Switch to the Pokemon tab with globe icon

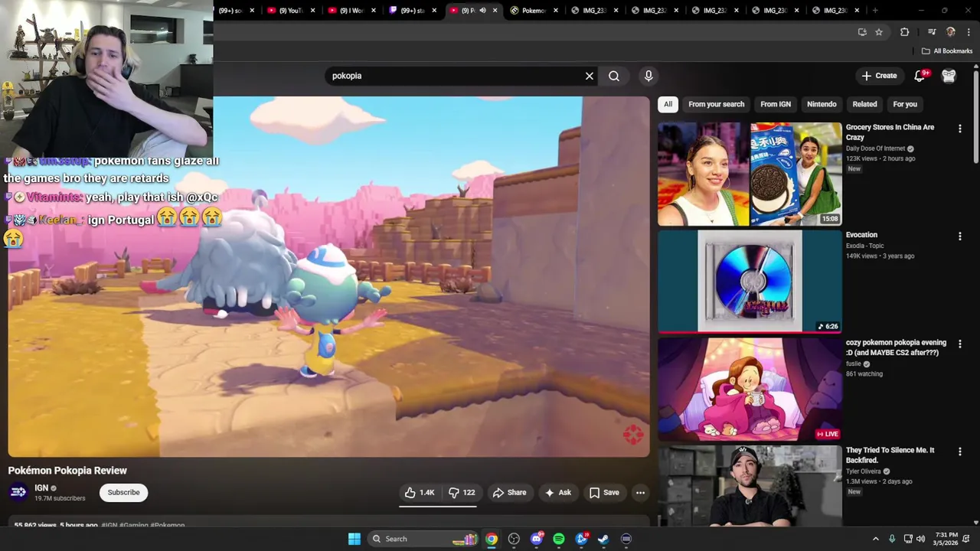tap(533, 11)
